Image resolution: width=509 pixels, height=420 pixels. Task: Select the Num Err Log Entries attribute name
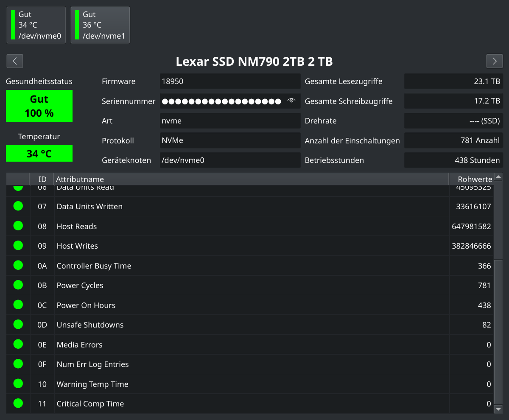[x=92, y=364]
